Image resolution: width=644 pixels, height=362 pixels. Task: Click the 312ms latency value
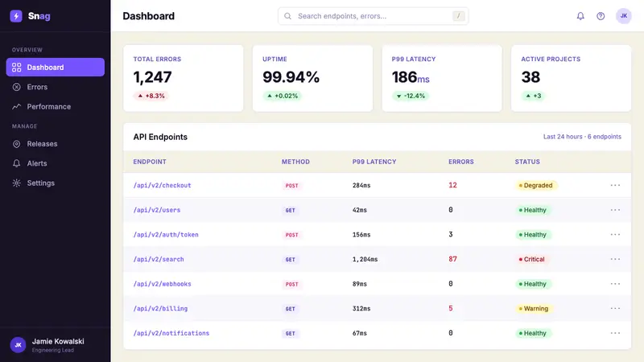[361, 308]
